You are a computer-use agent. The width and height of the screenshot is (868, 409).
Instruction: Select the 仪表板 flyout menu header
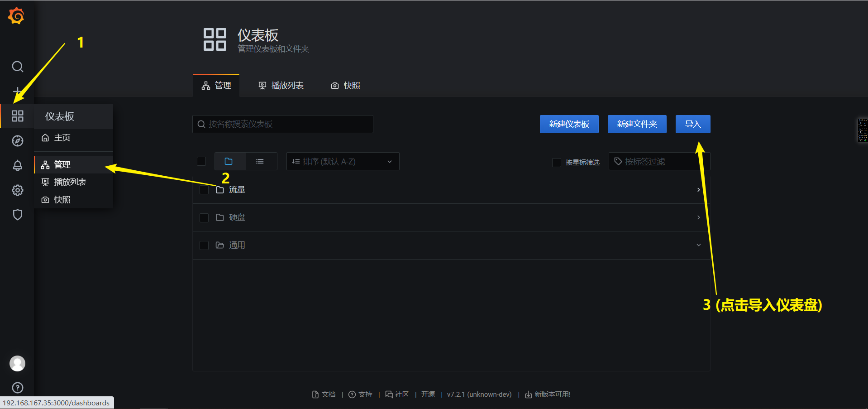[x=73, y=116]
